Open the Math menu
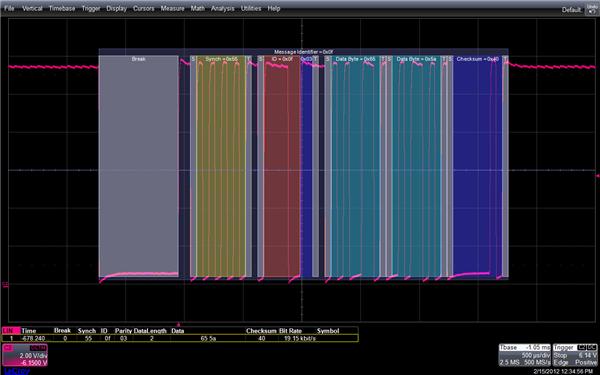This screenshot has height=375, width=600. coord(197,8)
